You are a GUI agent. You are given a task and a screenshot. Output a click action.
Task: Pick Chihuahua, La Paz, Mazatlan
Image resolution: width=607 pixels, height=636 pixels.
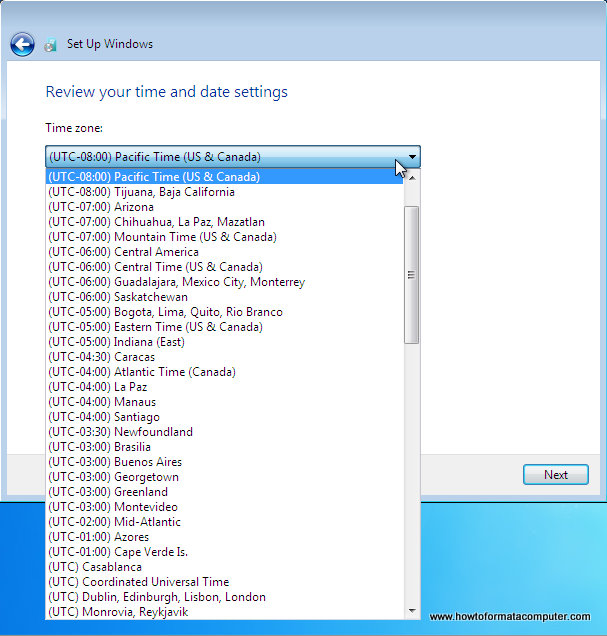point(225,222)
